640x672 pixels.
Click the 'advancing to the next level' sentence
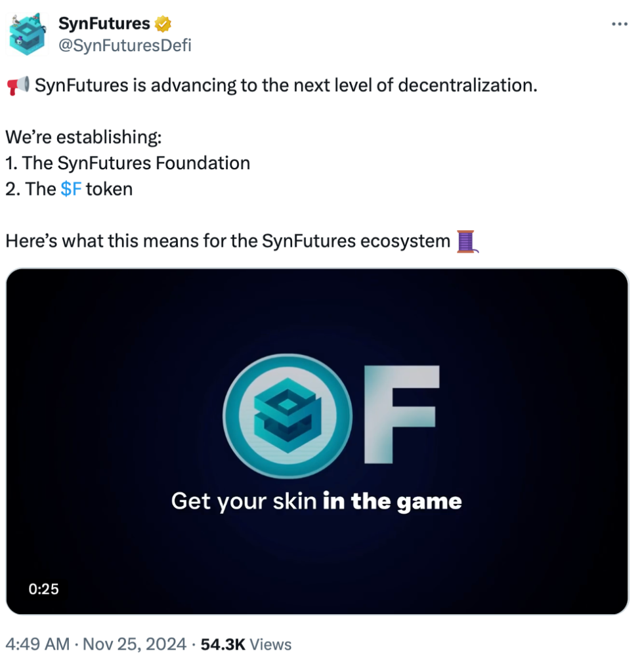click(x=286, y=86)
